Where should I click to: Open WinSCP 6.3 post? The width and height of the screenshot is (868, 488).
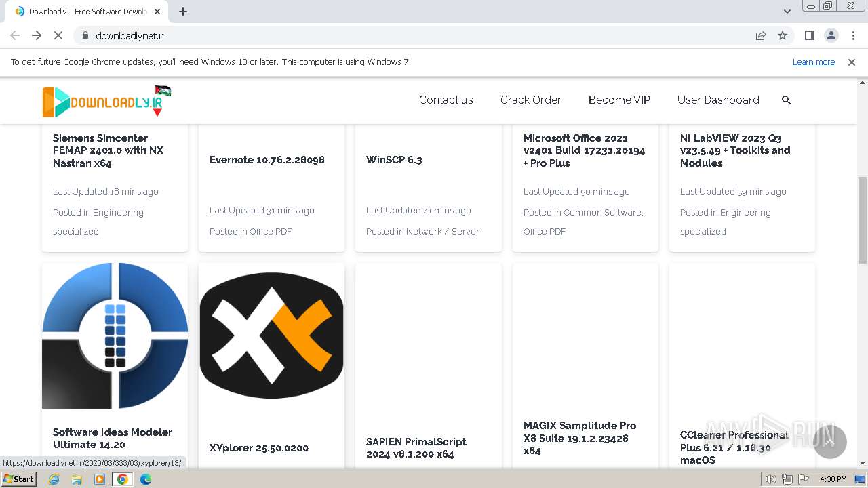pos(394,160)
